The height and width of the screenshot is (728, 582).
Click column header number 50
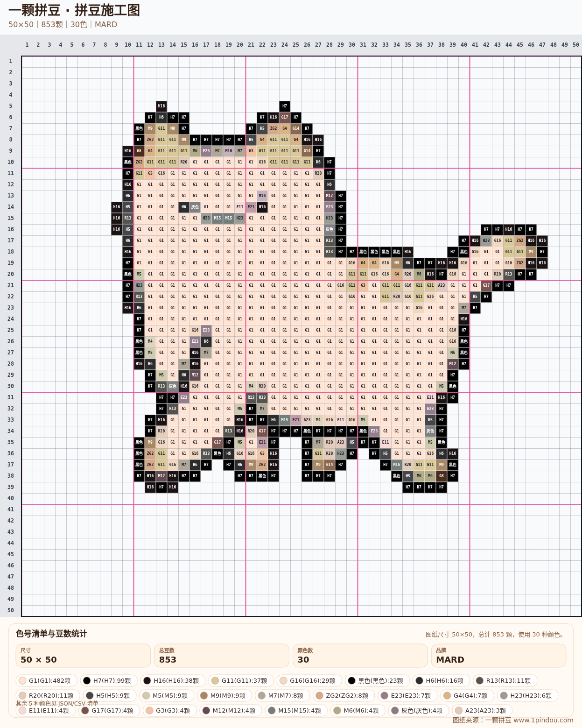pos(576,45)
